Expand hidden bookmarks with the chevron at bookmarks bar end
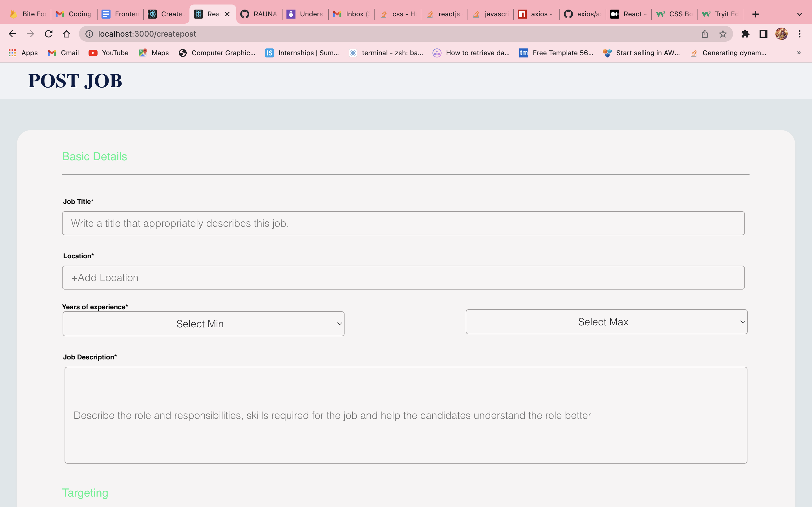812x507 pixels. click(x=799, y=53)
